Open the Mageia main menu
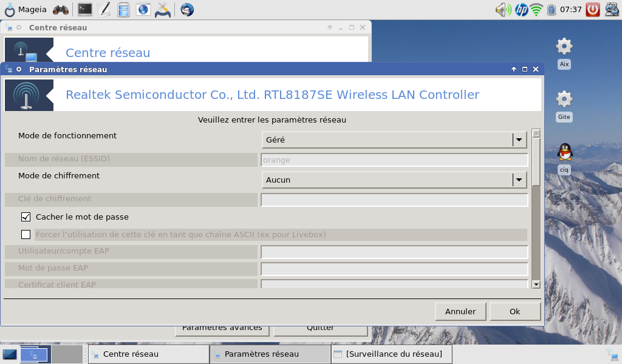This screenshot has width=622, height=364. point(26,10)
